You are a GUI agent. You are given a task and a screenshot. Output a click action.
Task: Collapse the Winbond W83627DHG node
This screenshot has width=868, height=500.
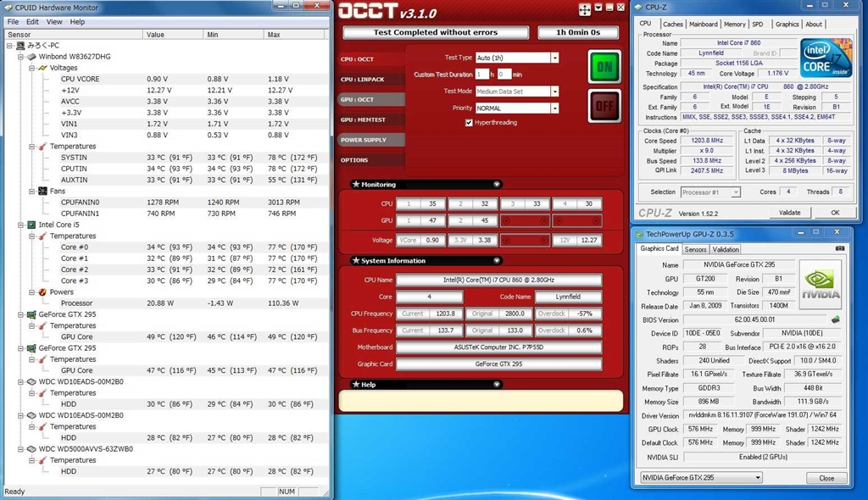pyautogui.click(x=20, y=57)
